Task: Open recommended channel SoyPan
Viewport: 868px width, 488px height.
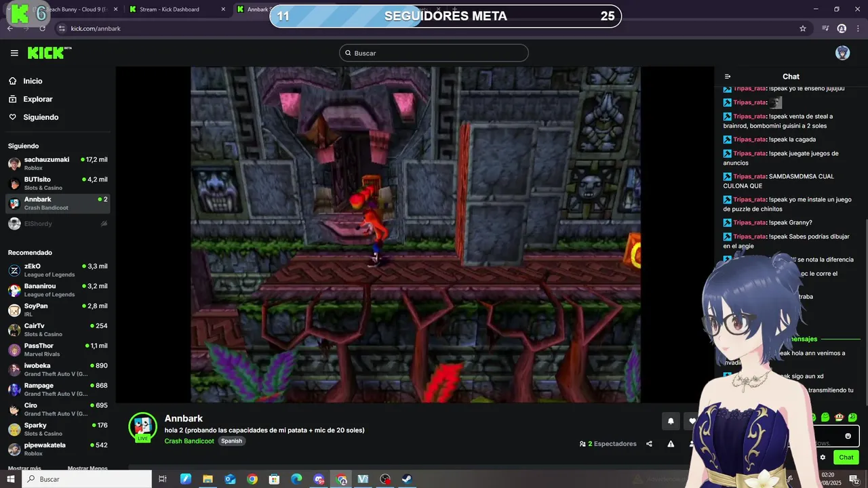Action: click(x=58, y=310)
